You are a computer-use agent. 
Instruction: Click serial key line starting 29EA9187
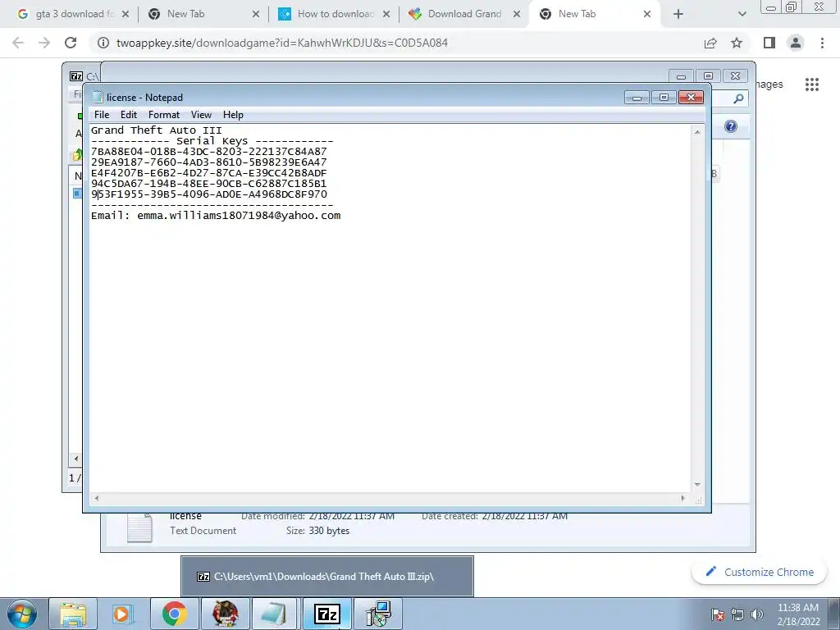tap(209, 162)
